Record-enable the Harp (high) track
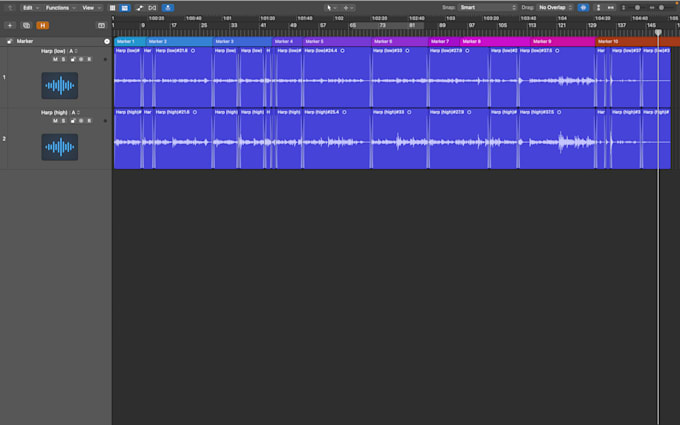This screenshot has width=680, height=425. click(x=89, y=121)
